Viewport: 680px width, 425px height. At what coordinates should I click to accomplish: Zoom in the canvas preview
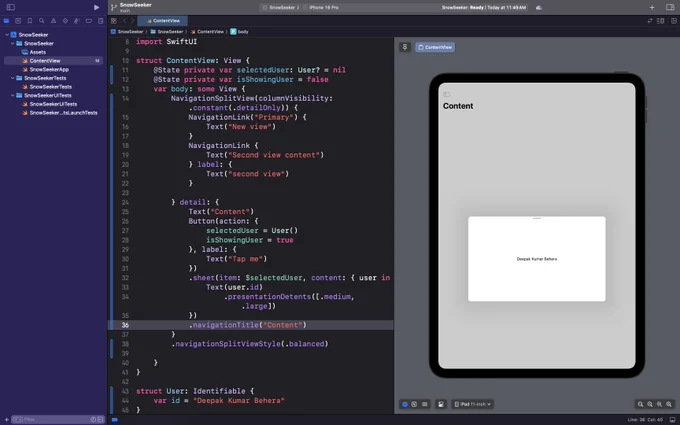(x=669, y=404)
